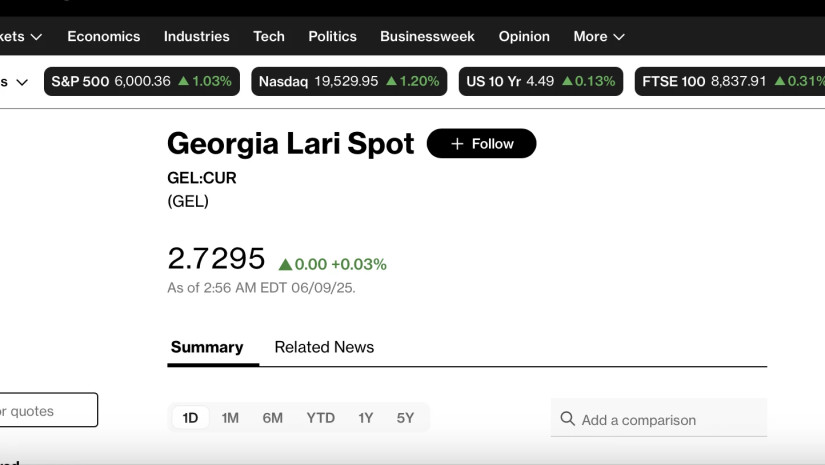Click the plus icon on Follow button

(457, 144)
